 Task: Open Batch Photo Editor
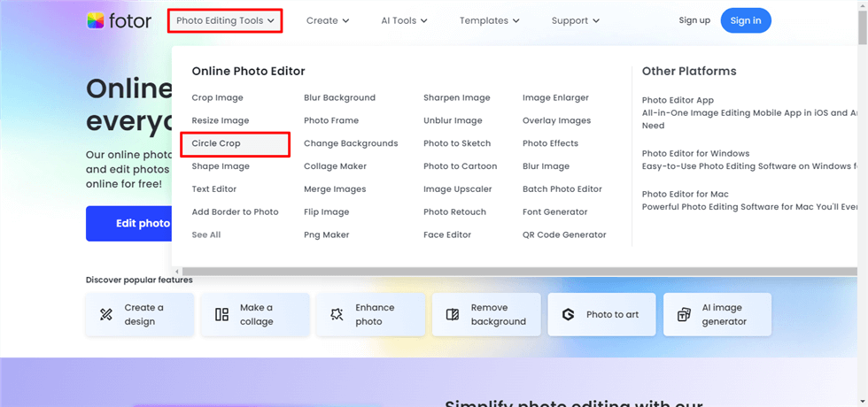562,189
